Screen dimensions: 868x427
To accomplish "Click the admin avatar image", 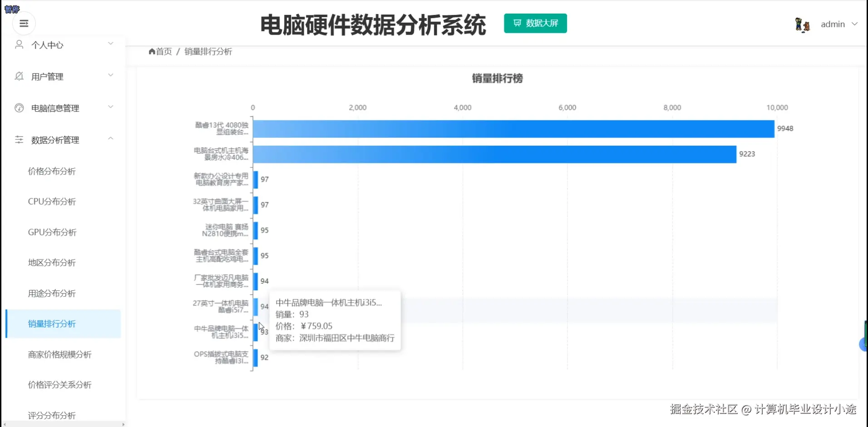I will pyautogui.click(x=802, y=24).
